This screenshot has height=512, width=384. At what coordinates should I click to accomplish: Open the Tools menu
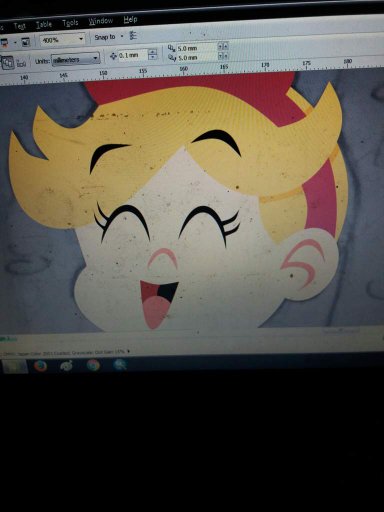click(70, 23)
